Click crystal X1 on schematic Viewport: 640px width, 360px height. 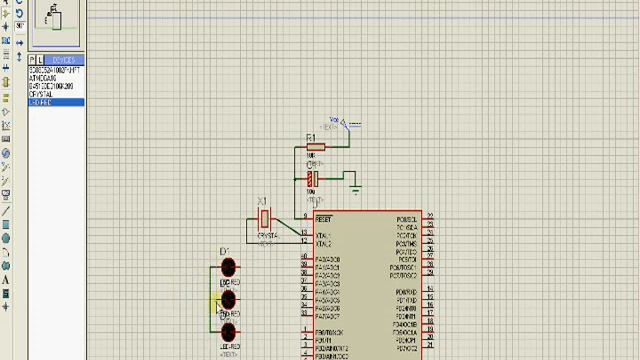click(264, 219)
